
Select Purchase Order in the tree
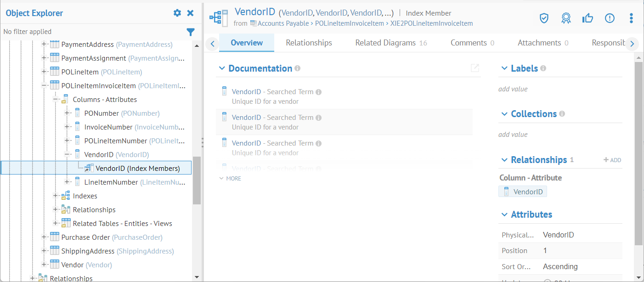click(85, 237)
